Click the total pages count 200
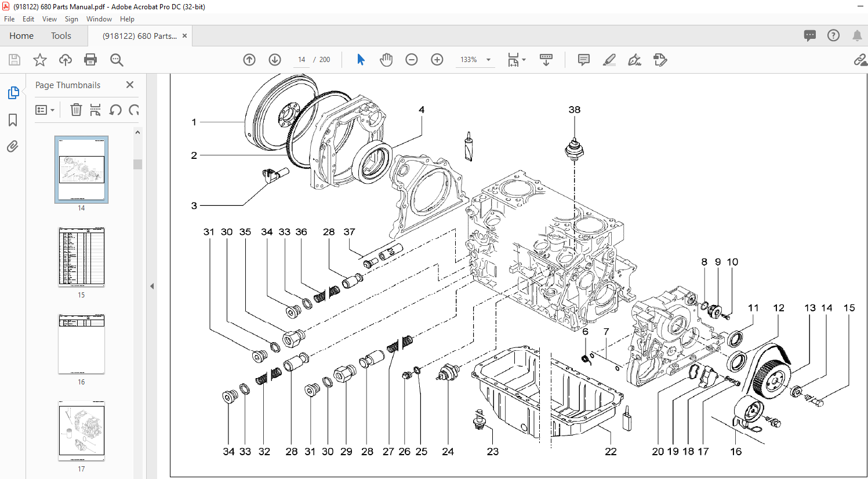This screenshot has height=479, width=868. (x=325, y=60)
